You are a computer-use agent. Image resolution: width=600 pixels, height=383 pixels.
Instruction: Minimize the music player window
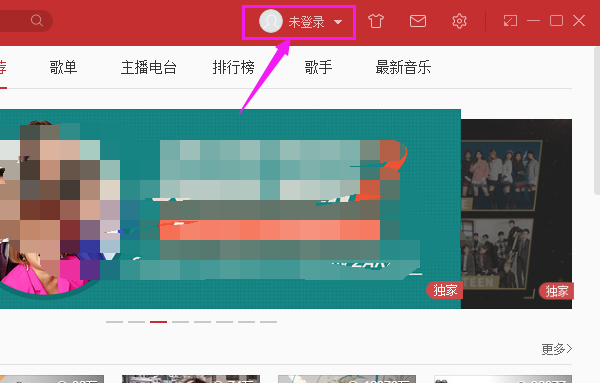(533, 21)
